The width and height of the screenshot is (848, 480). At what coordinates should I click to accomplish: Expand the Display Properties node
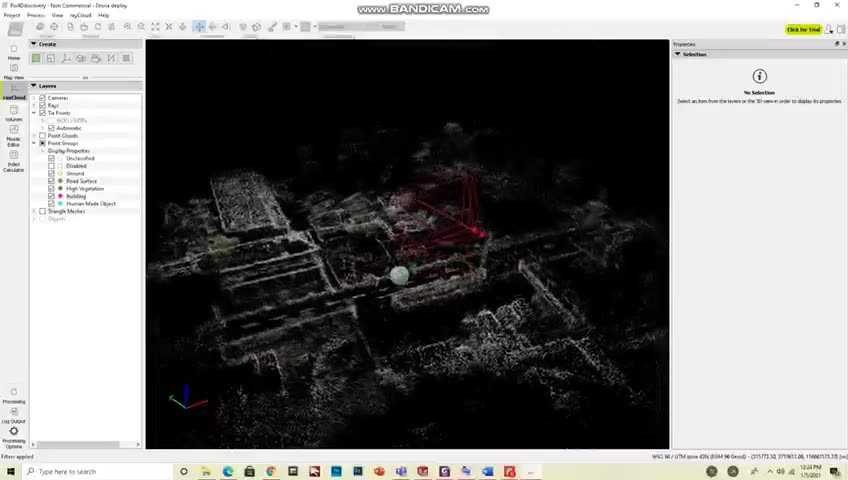[43, 151]
